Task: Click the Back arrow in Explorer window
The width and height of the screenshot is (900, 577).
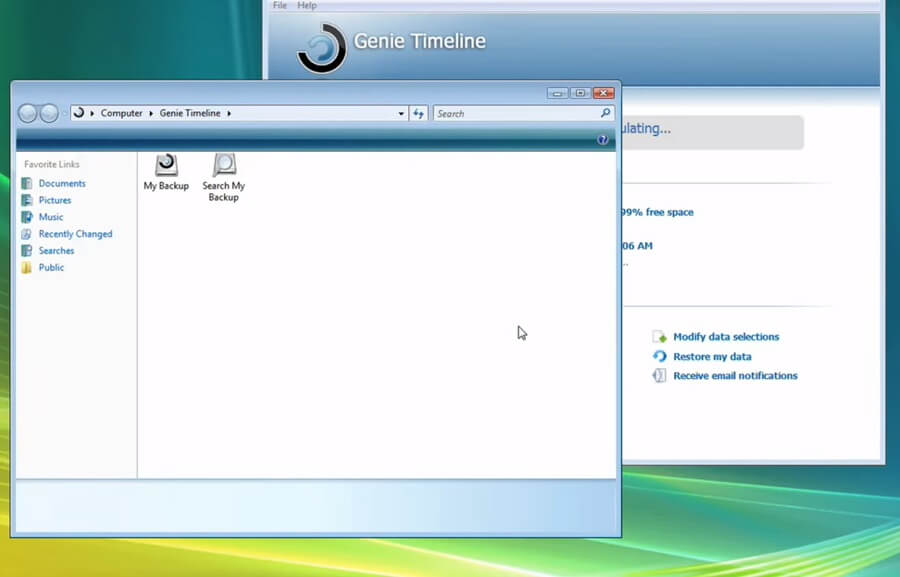Action: [x=28, y=113]
